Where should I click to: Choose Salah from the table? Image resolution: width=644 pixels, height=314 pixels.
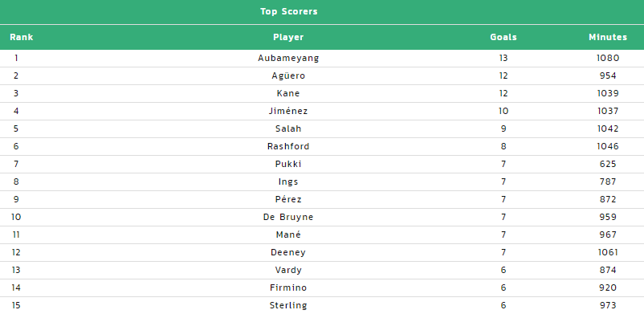tap(288, 129)
